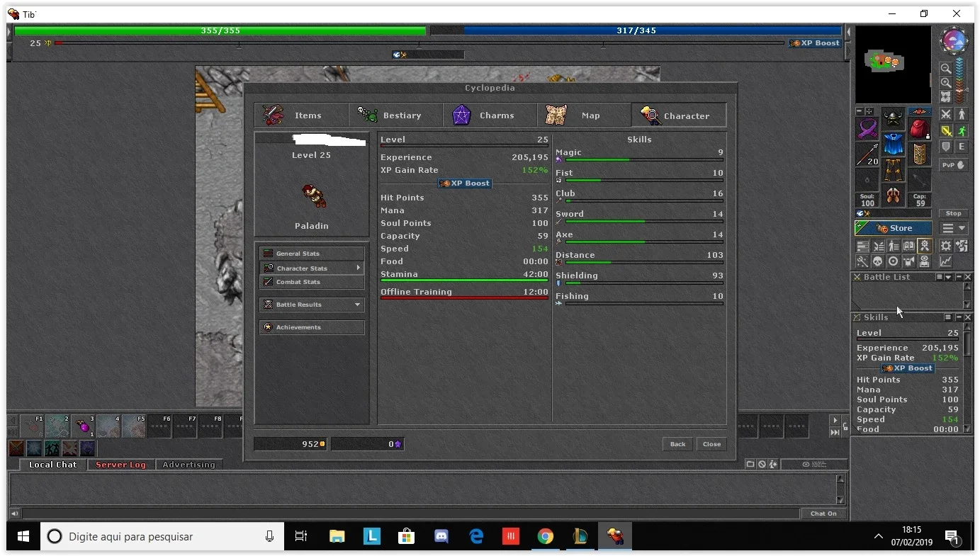
Task: Toggle the skills widget icon
Action: pos(863,246)
